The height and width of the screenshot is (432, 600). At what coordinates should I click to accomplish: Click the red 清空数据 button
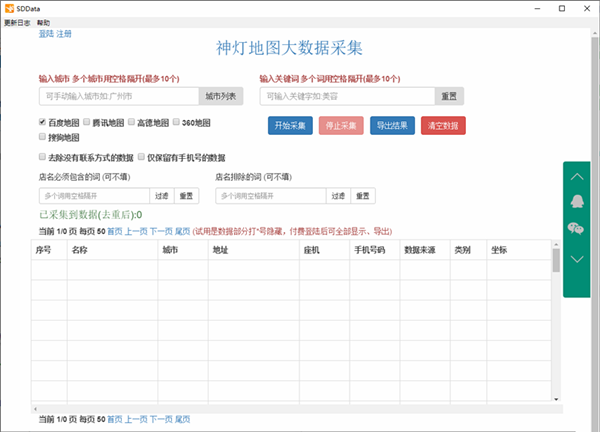(x=441, y=126)
